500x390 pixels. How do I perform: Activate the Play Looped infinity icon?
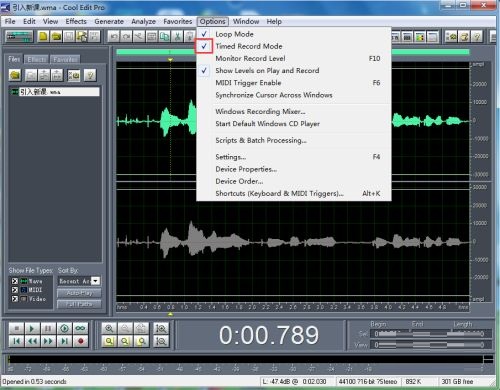81,329
